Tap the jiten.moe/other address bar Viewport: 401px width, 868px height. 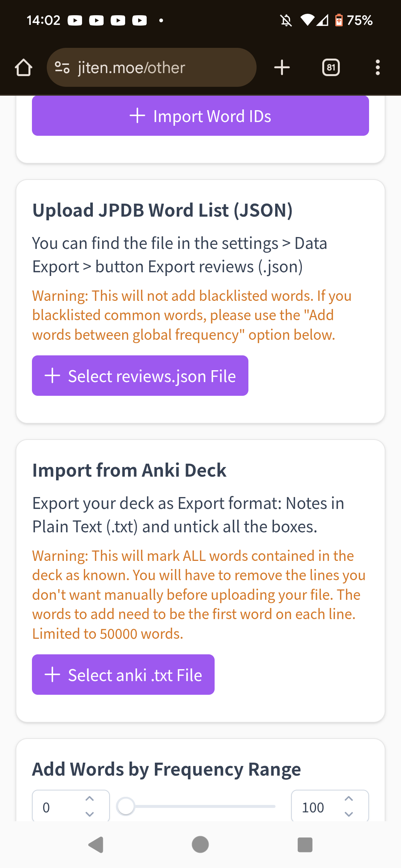151,68
